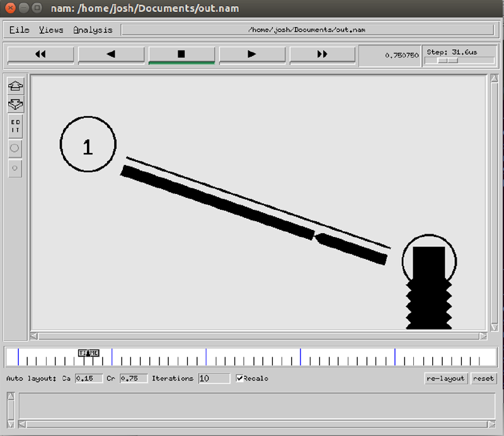Open the File menu
Image resolution: width=504 pixels, height=436 pixels.
(x=20, y=30)
